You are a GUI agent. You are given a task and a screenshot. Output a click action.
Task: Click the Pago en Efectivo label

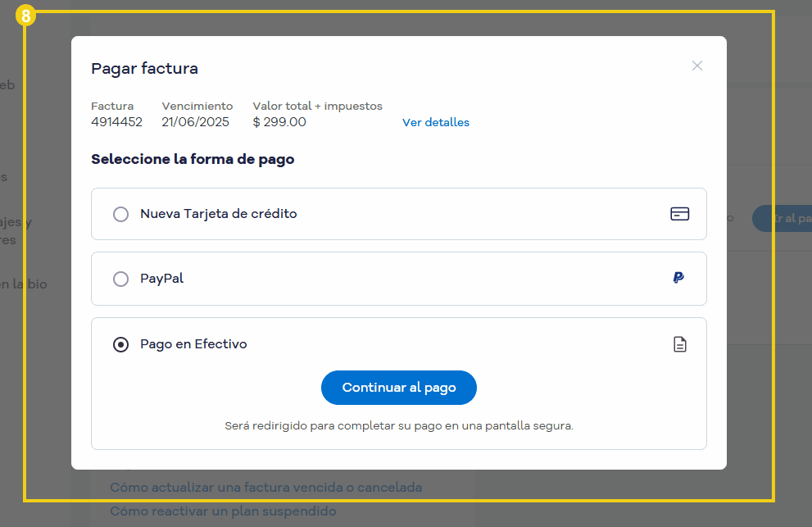[x=193, y=344]
